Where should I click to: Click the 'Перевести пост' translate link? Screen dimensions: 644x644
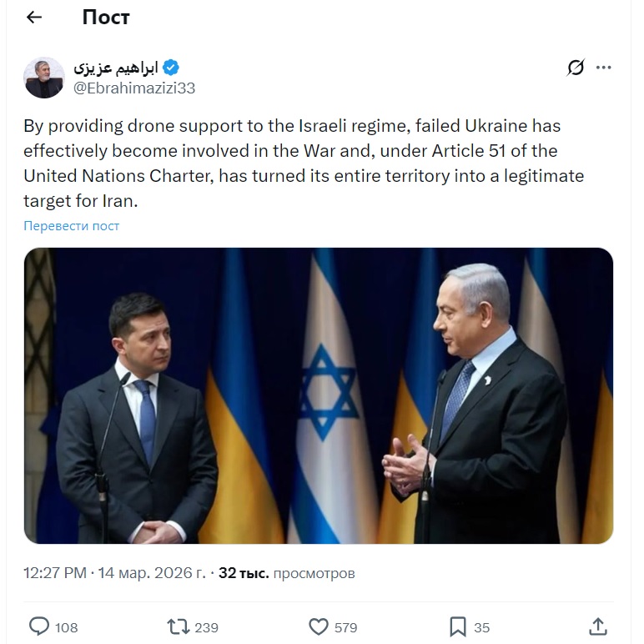tap(72, 226)
